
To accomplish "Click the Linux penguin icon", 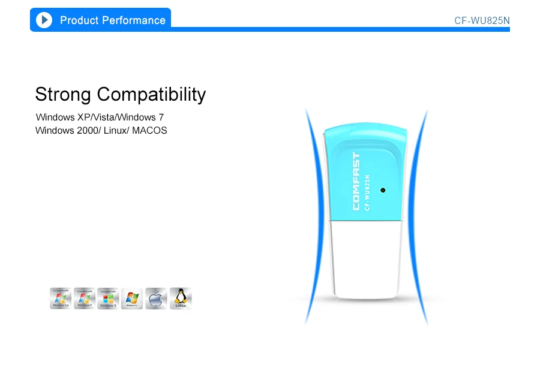I will (x=181, y=298).
